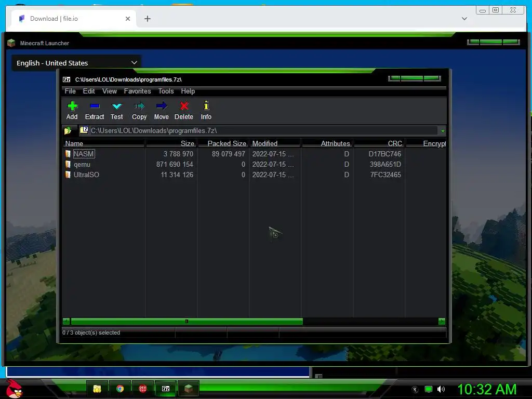
Task: Click the "0 / 3 object(s) selected" status text
Action: [x=91, y=333]
